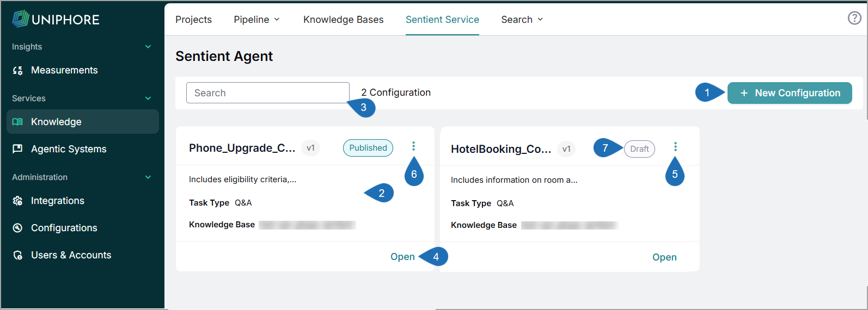
Task: Click the Measurements sidebar icon
Action: [x=18, y=70]
